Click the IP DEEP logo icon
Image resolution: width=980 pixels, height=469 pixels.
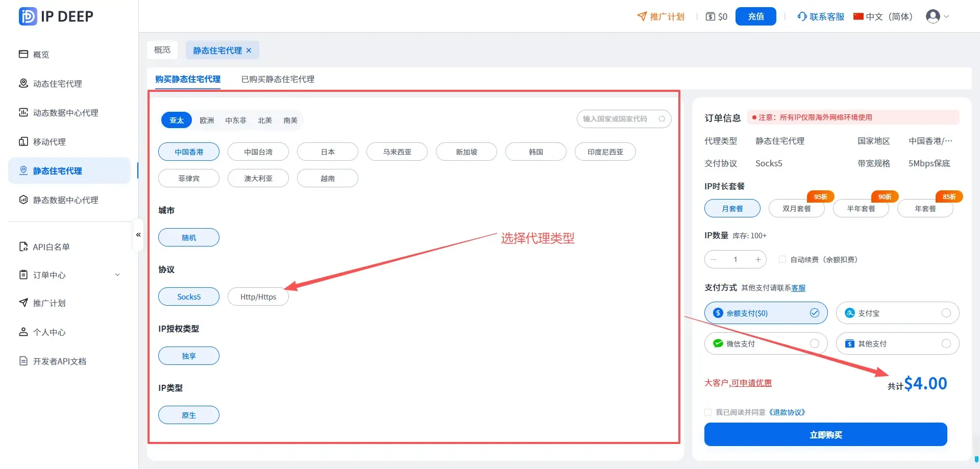click(28, 16)
